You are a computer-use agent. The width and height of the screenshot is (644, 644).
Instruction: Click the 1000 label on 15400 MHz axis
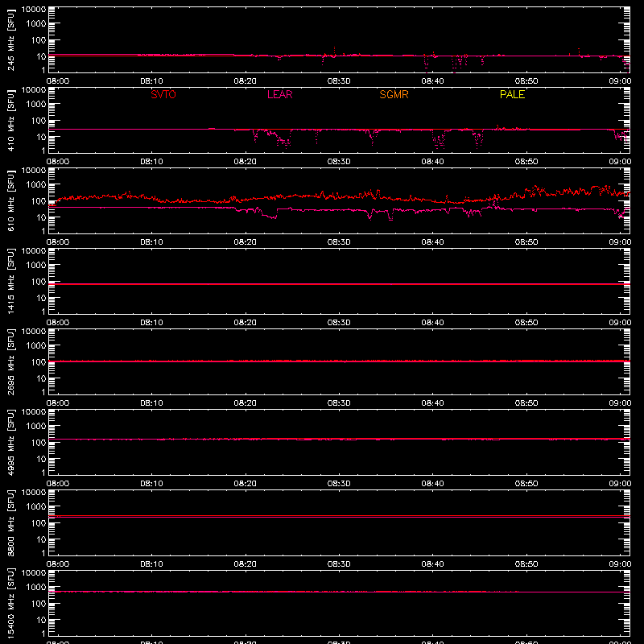[36, 588]
